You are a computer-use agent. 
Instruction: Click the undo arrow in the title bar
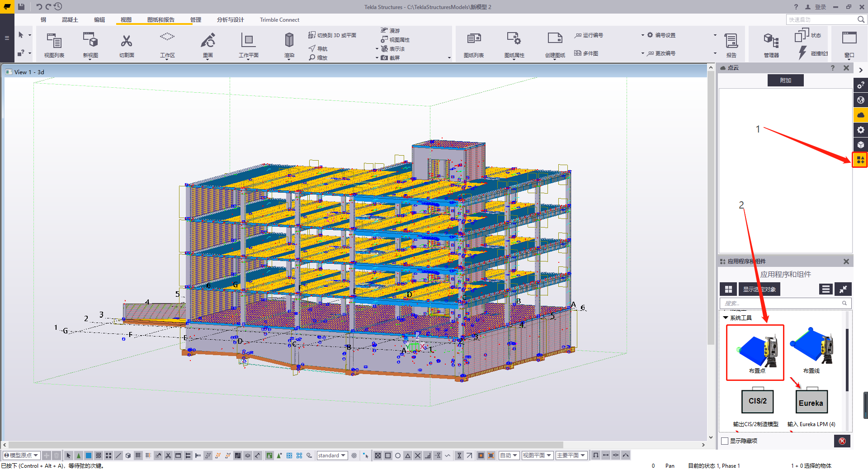pos(39,6)
